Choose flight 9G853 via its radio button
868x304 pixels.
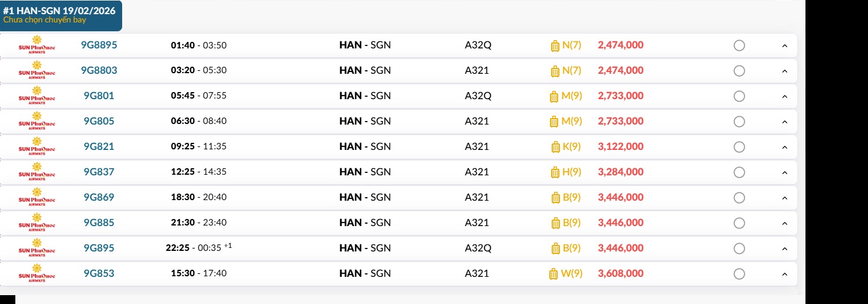point(739,274)
